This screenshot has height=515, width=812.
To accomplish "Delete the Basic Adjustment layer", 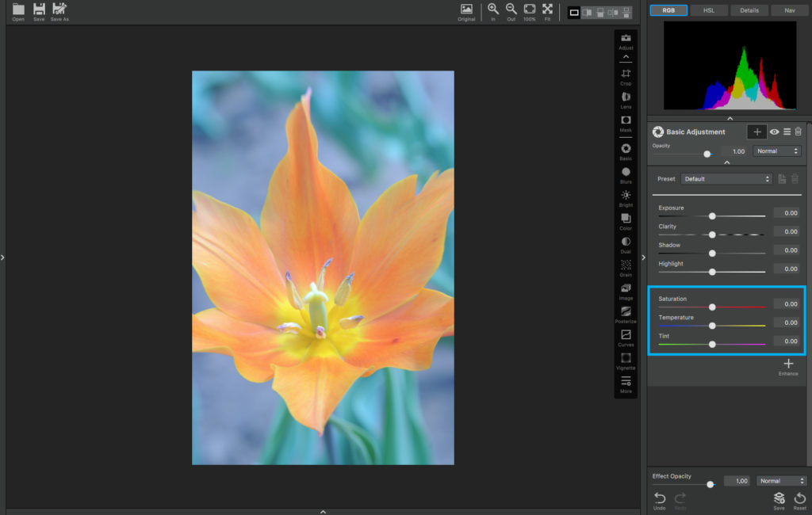I will click(x=798, y=132).
